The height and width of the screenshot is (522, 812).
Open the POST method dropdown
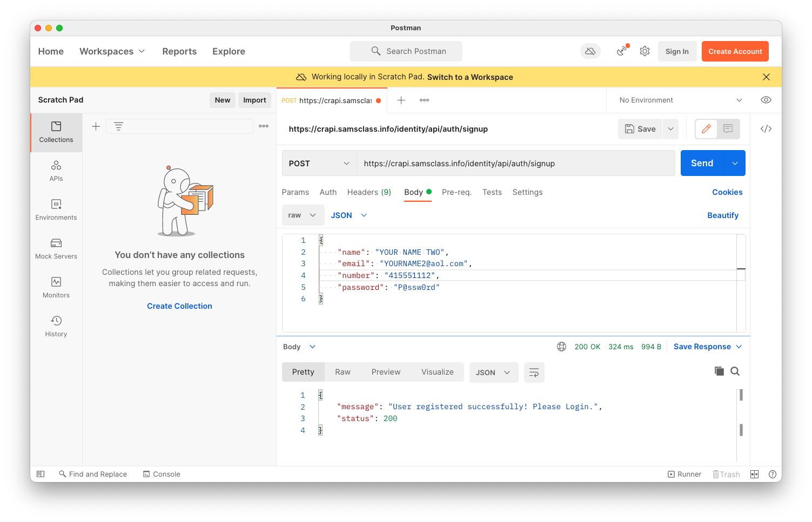pyautogui.click(x=319, y=164)
